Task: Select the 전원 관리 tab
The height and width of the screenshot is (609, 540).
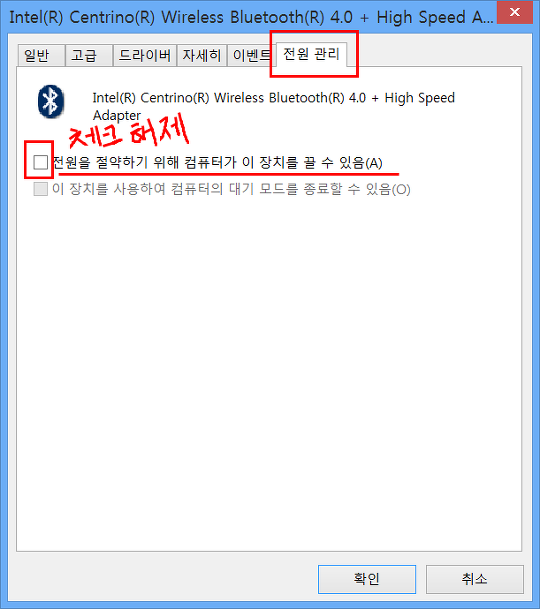Action: pyautogui.click(x=311, y=54)
